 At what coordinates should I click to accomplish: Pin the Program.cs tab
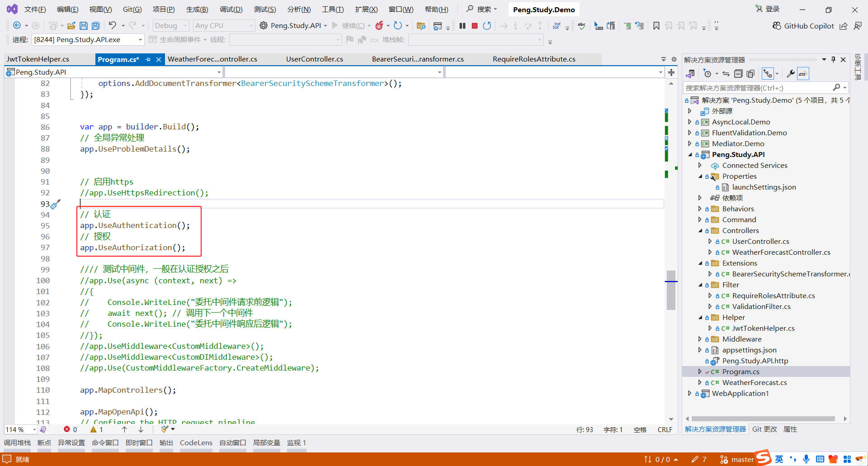(x=148, y=59)
